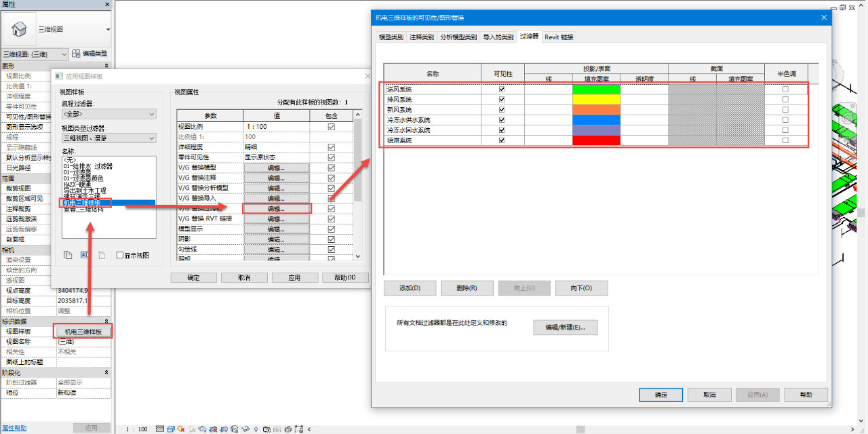Image resolution: width=868 pixels, height=434 pixels.
Task: Click the 编辑... button for V/G 替换模型
Action: [276, 167]
